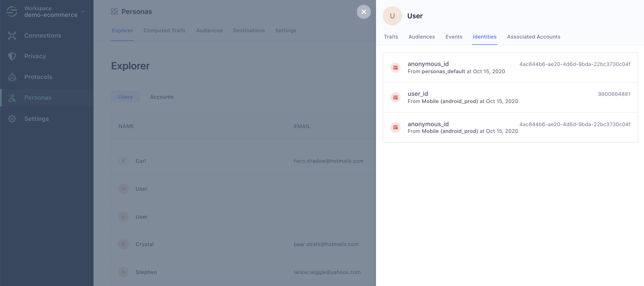Click the Segment logo icon

tap(12, 12)
